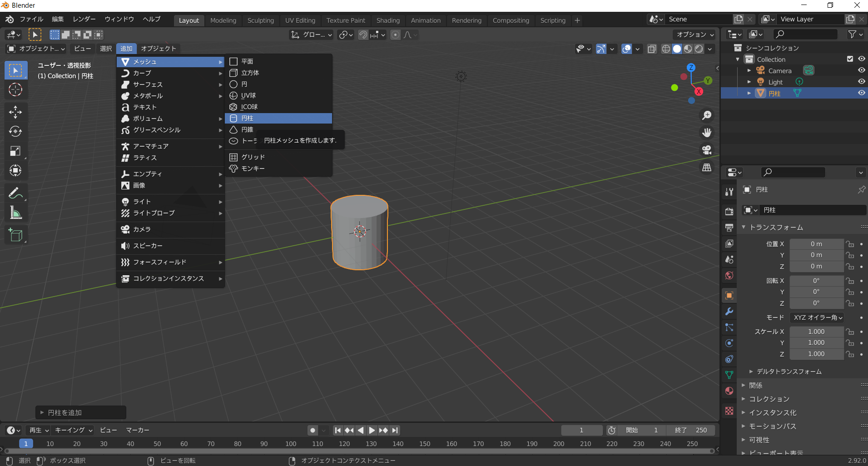Open the Render properties tab
This screenshot has width=868, height=466.
point(729,212)
